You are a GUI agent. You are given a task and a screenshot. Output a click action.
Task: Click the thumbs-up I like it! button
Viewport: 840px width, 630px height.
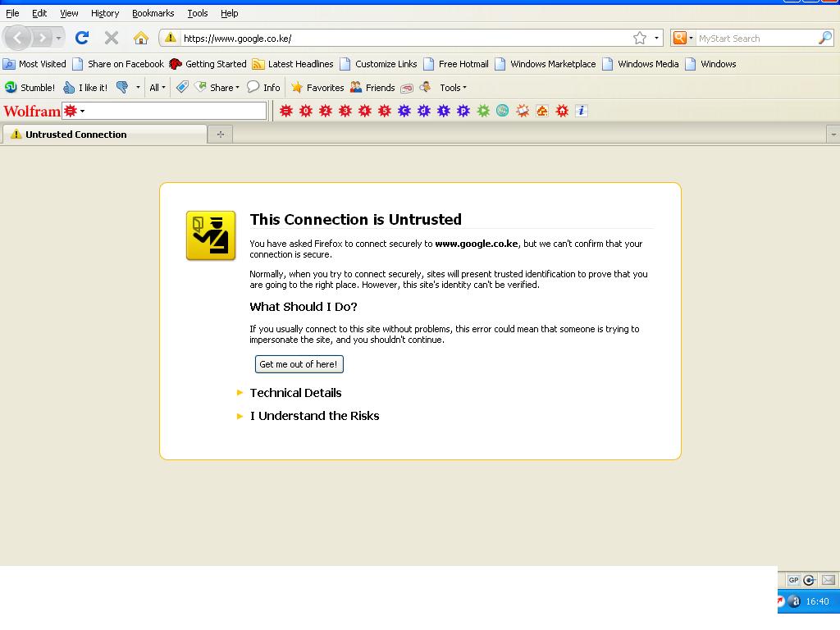tap(85, 87)
